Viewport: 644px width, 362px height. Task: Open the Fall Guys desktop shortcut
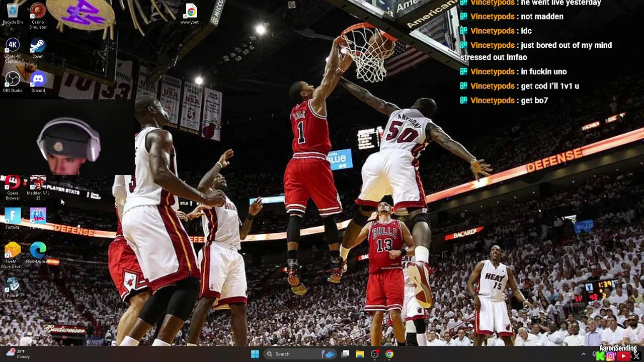click(x=38, y=218)
